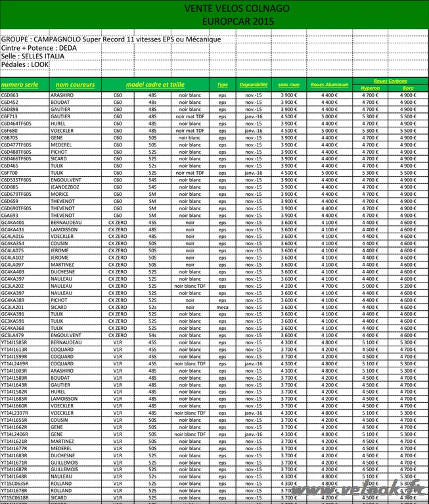Select serial number cell YT14I1648R
This screenshot has height=504, width=429.
click(x=14, y=476)
